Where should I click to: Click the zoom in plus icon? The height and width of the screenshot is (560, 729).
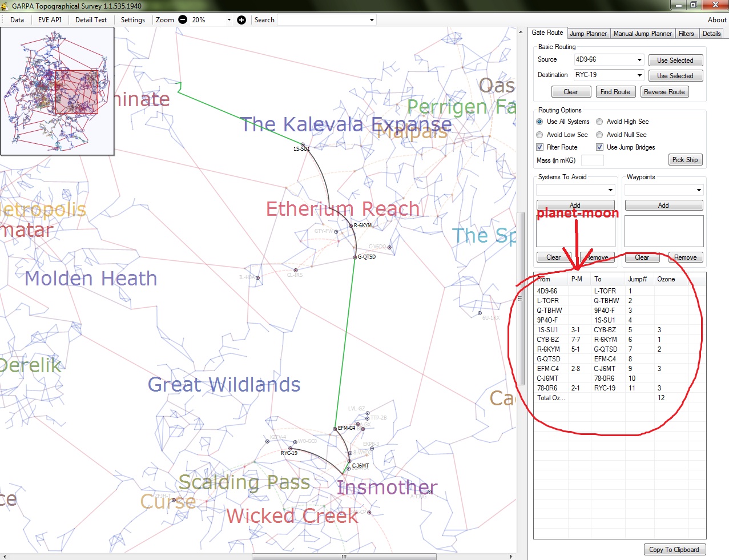pos(241,19)
